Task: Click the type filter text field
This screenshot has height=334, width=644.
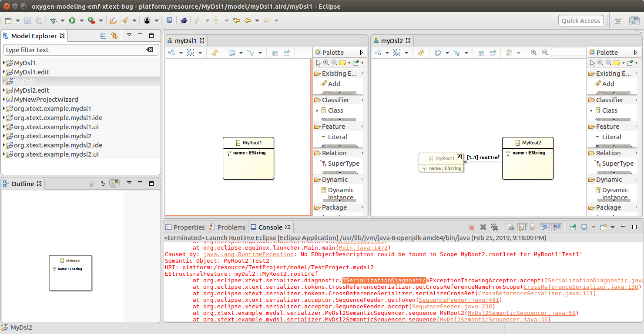Action: tap(81, 50)
